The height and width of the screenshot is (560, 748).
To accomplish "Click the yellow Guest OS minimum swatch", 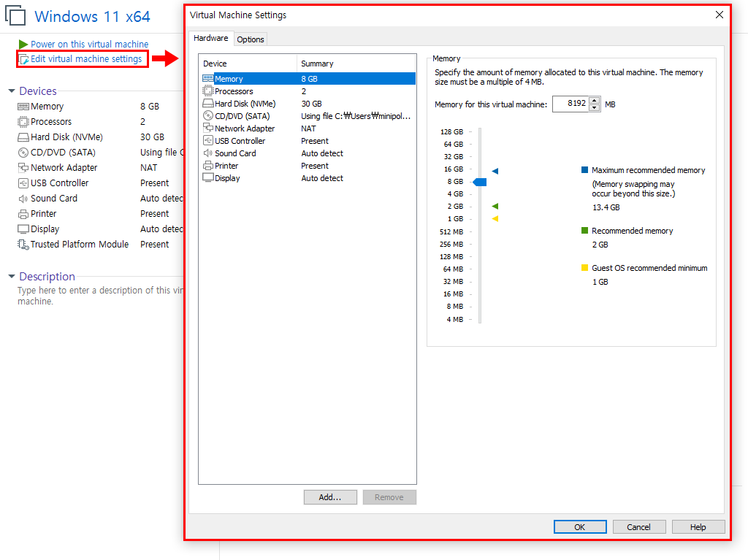I will (x=584, y=268).
